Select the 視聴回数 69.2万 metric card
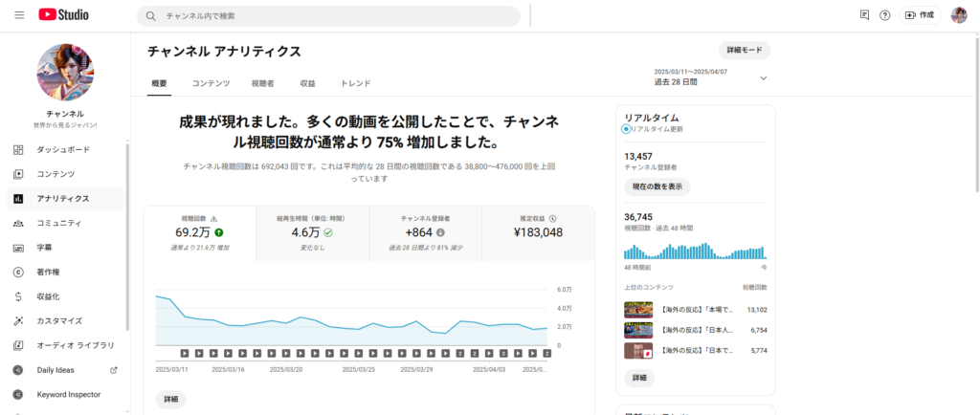 [199, 233]
